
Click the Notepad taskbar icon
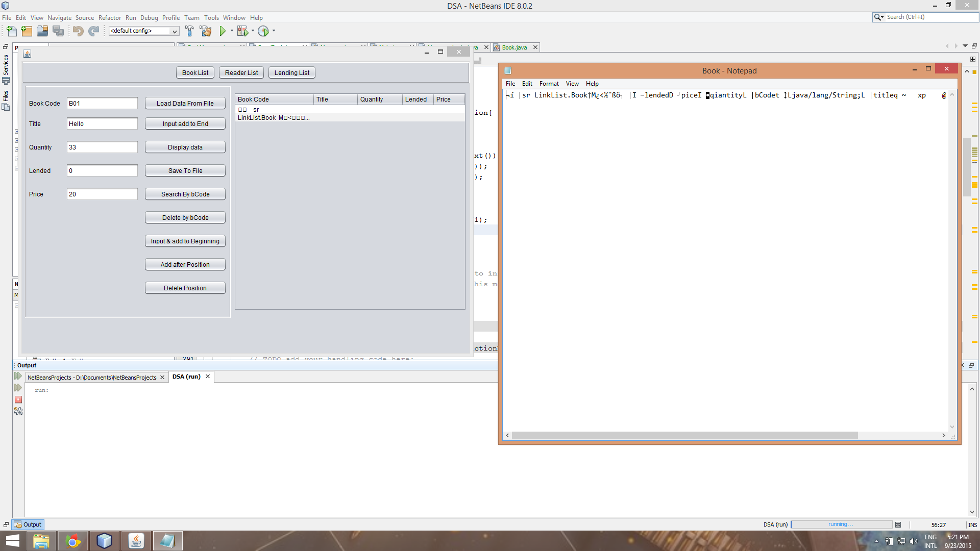tap(167, 541)
